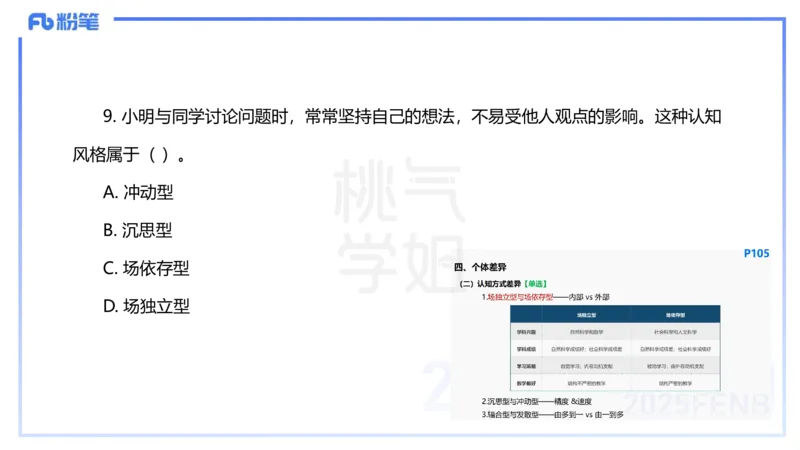Click the blue P105 page reference
This screenshot has width=800, height=450.
756,254
